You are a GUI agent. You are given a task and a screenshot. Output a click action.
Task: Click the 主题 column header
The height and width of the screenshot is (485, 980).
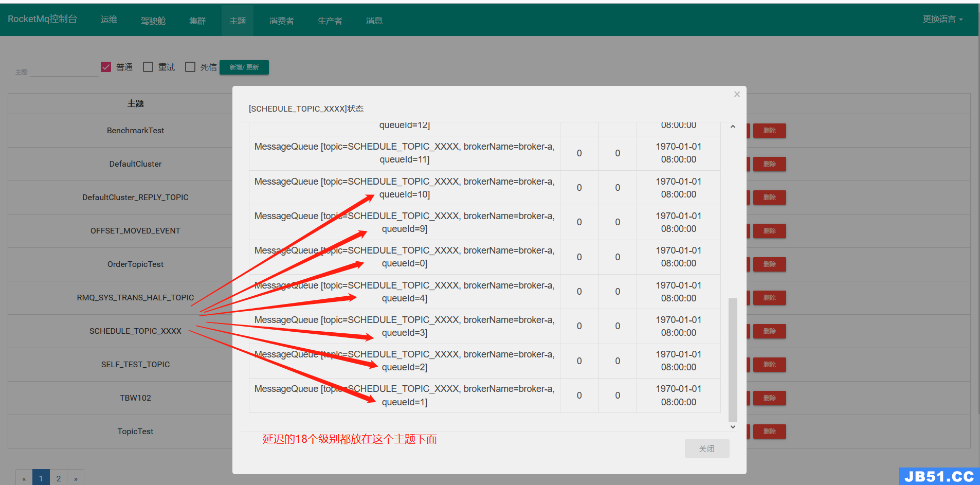click(135, 103)
